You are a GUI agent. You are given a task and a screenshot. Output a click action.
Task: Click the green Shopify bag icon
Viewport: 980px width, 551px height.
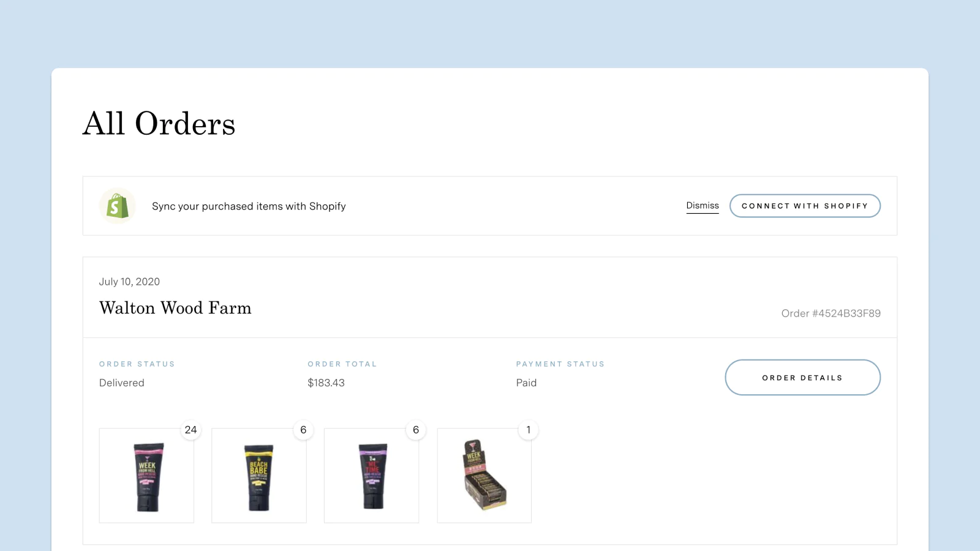pos(118,206)
